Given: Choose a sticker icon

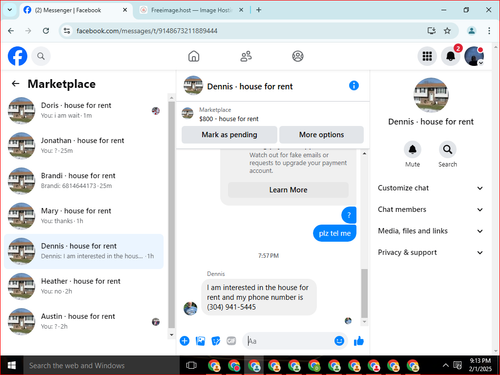Looking at the screenshot, I should click(x=216, y=341).
